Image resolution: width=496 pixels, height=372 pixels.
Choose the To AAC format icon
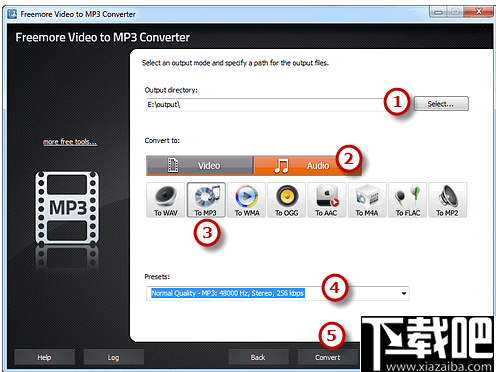327,200
